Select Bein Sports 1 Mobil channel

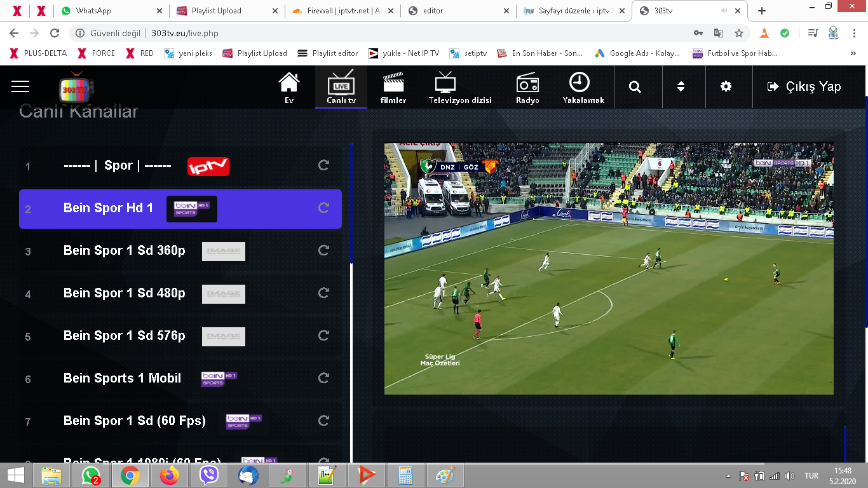[x=122, y=379]
